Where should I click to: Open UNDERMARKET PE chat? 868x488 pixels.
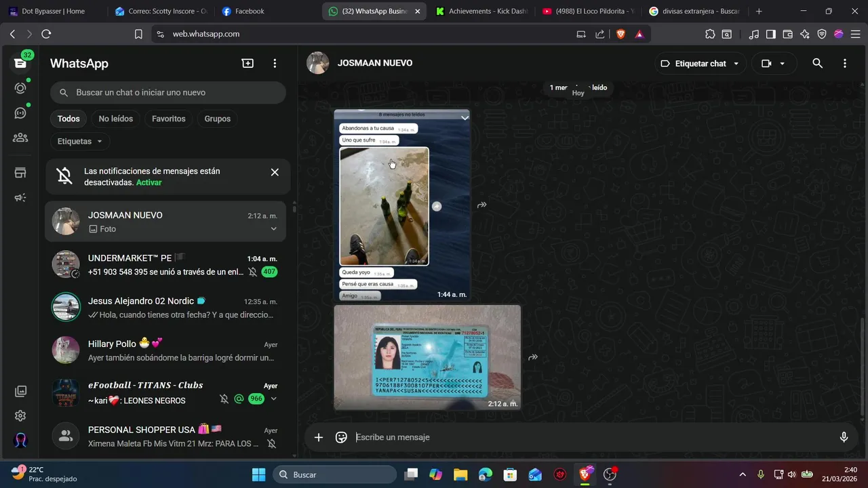click(x=165, y=265)
